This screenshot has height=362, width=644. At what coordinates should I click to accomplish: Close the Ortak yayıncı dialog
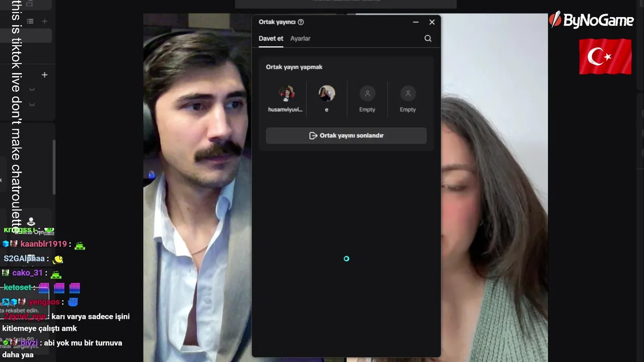click(x=432, y=22)
